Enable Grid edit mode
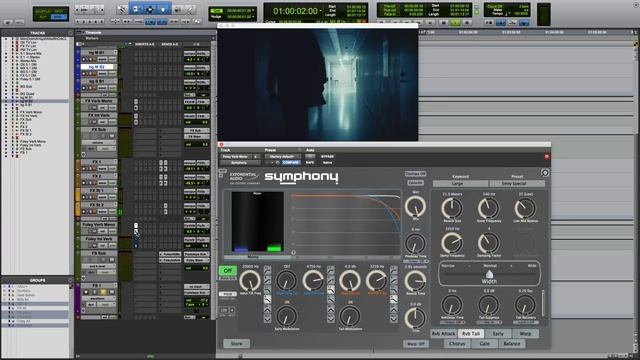This screenshot has width=640, height=360. coord(58,17)
